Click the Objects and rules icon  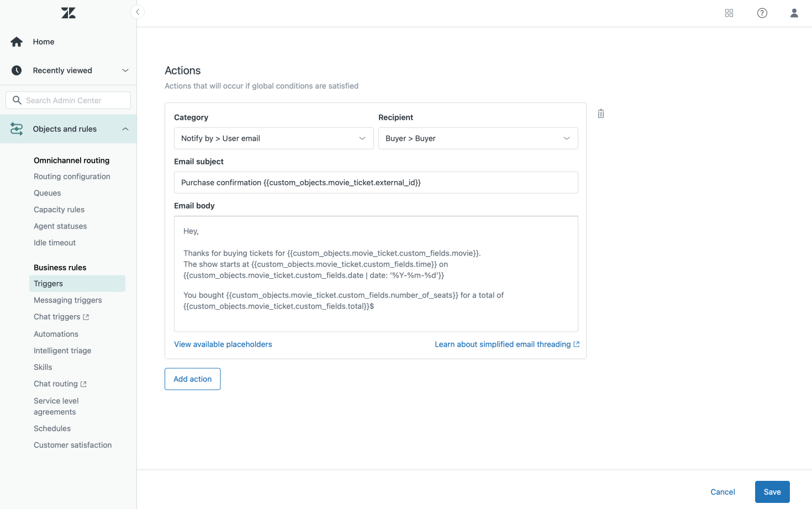[17, 129]
